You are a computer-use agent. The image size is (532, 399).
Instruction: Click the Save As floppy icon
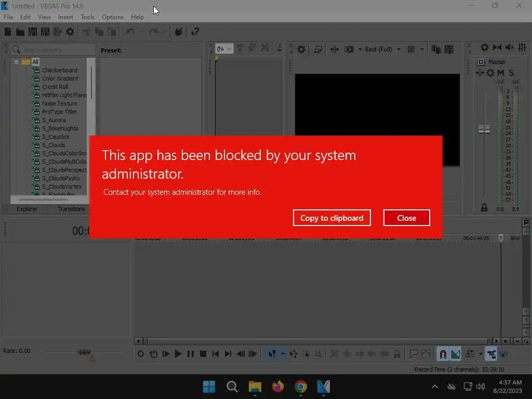(45, 32)
